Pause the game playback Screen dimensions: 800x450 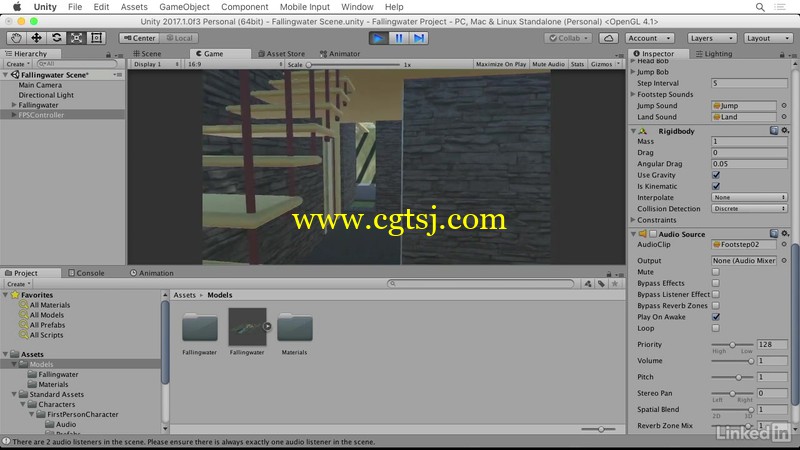398,38
